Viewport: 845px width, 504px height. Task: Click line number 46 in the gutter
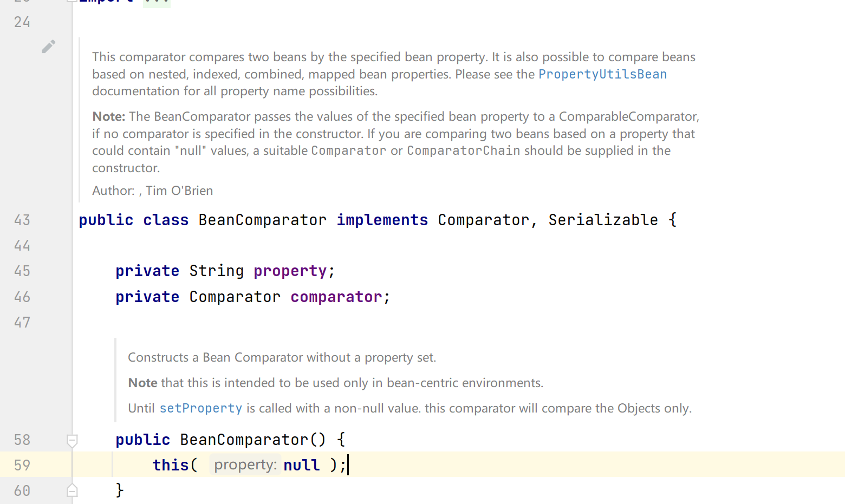22,297
